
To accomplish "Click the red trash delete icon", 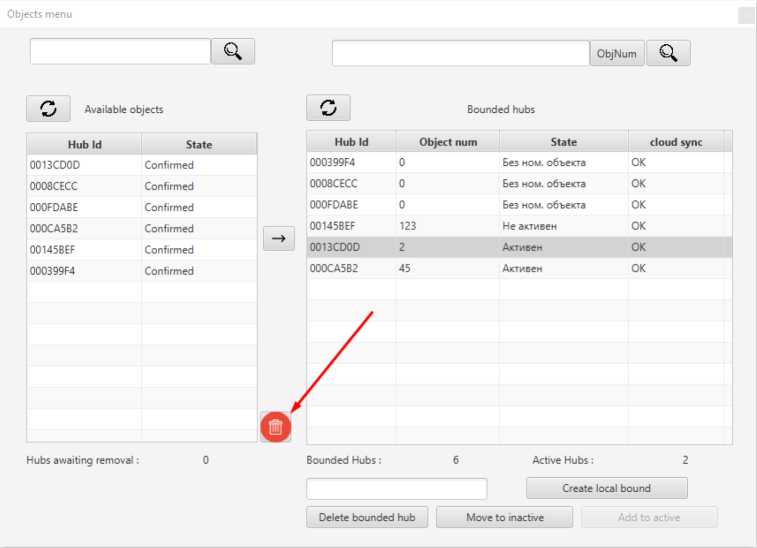I will pyautogui.click(x=276, y=427).
